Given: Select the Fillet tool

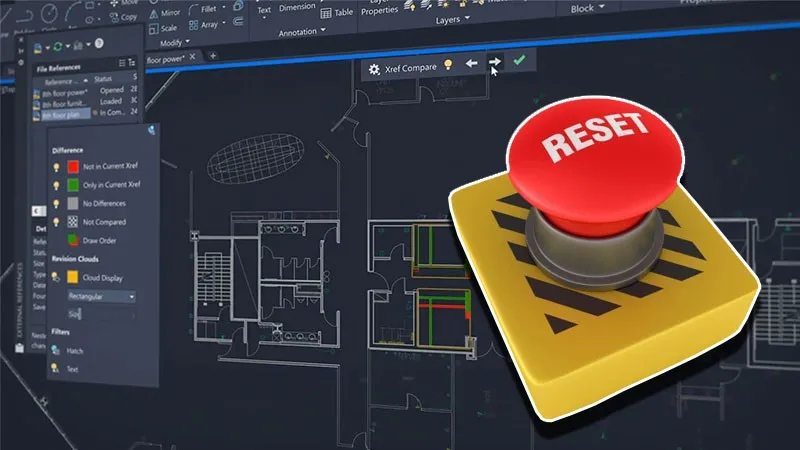Looking at the screenshot, I should [203, 9].
